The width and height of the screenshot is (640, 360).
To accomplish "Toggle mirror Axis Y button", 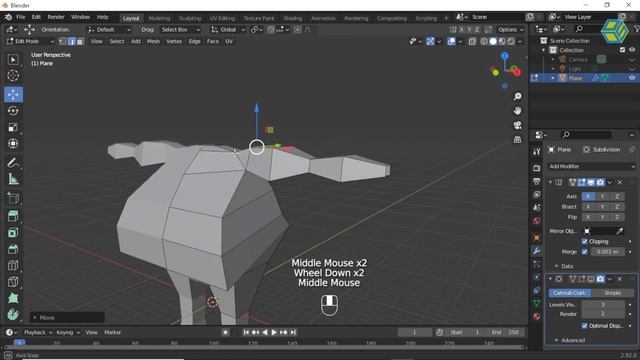I will tap(602, 196).
